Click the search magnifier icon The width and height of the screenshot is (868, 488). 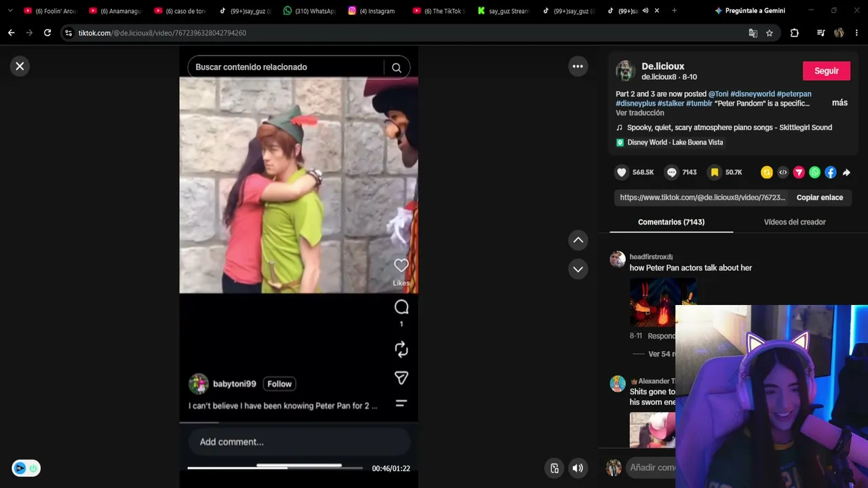pyautogui.click(x=397, y=68)
